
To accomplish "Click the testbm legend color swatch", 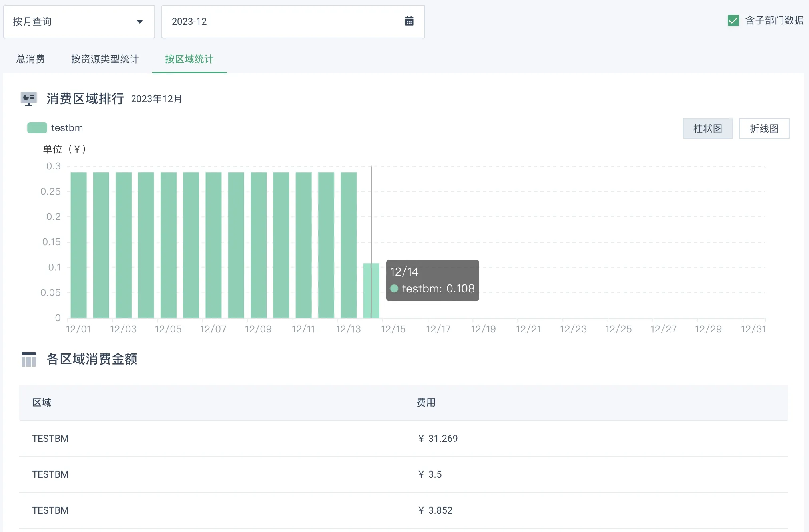I will [37, 128].
